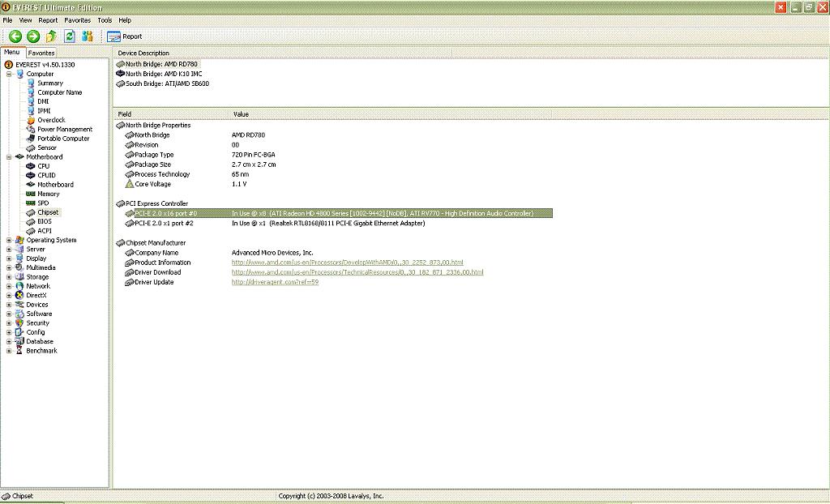Open the Product Information amd.com link
The width and height of the screenshot is (830, 504).
[347, 263]
